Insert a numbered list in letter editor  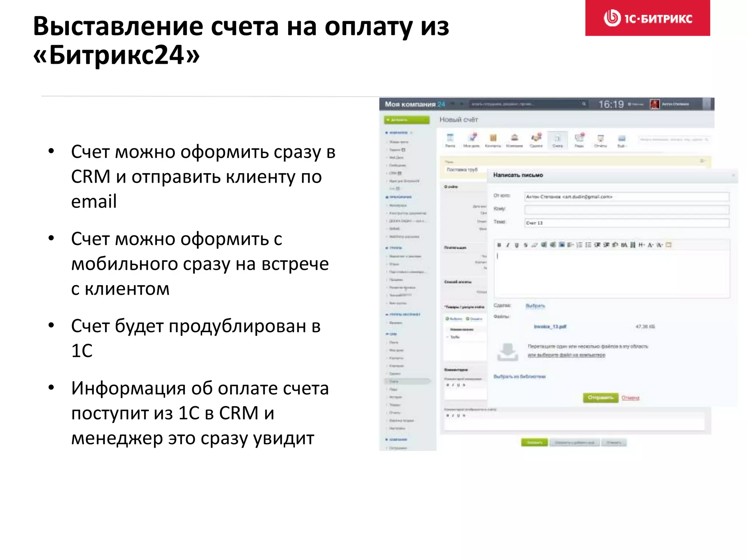click(x=579, y=245)
